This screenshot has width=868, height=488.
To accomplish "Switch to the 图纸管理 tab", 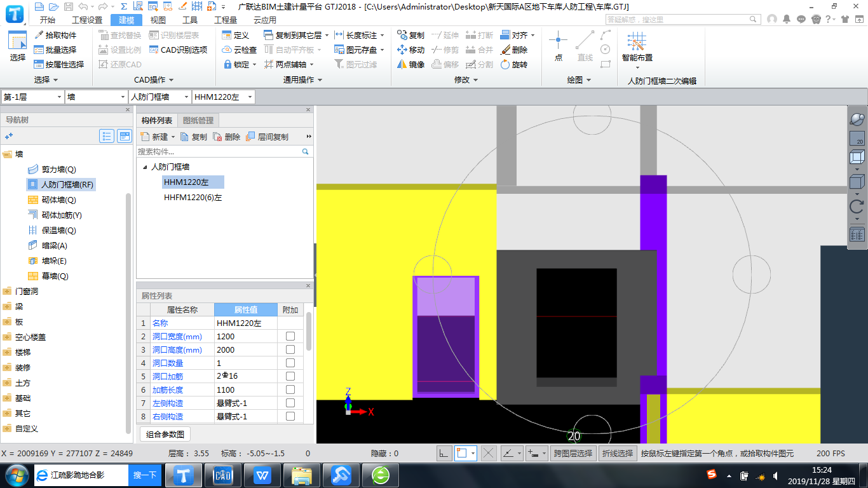I will click(198, 120).
